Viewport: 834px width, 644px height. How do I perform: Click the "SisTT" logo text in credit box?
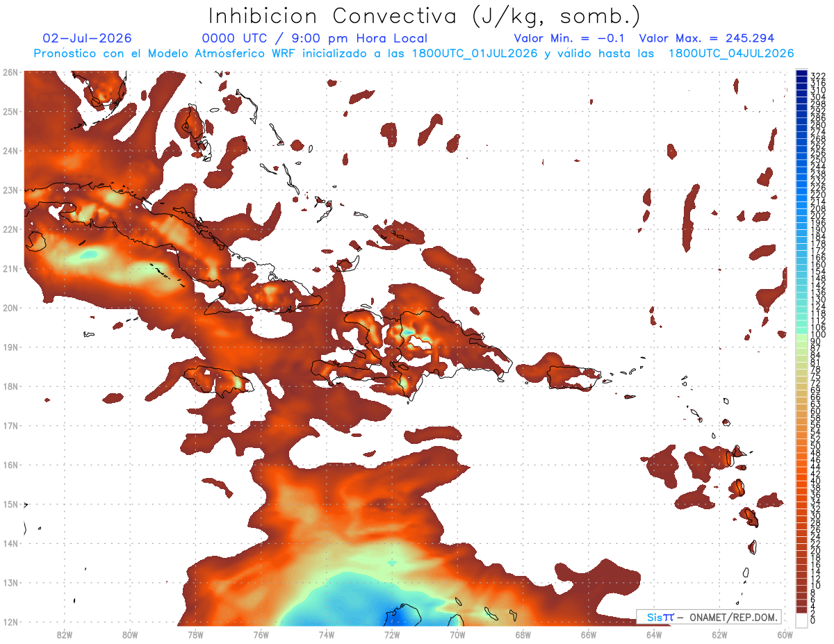660,617
